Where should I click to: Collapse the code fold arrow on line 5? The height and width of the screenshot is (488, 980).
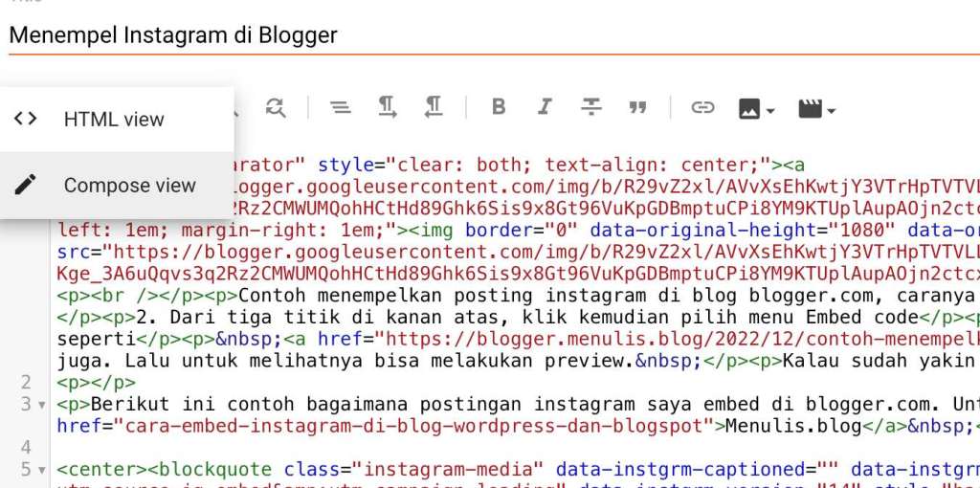(x=42, y=470)
